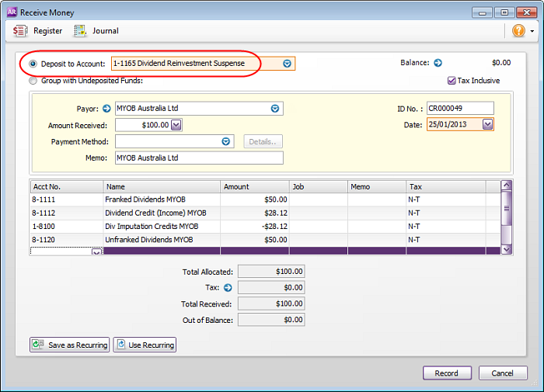Select account cell 8-1111
Viewport: 544px width, 392px height.
point(67,199)
